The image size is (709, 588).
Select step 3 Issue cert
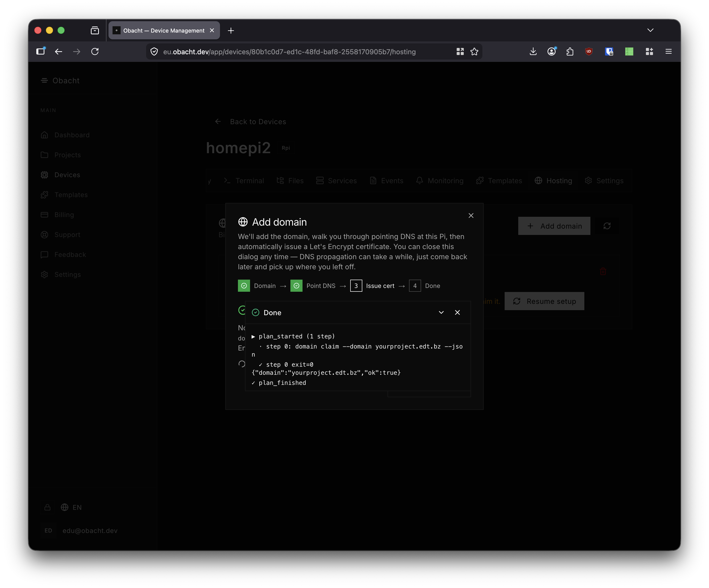tap(372, 286)
